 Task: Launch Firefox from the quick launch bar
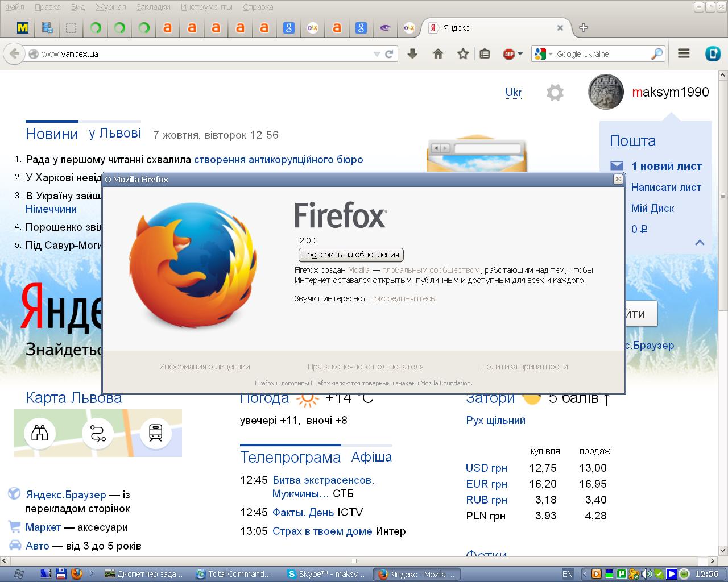coord(77,573)
